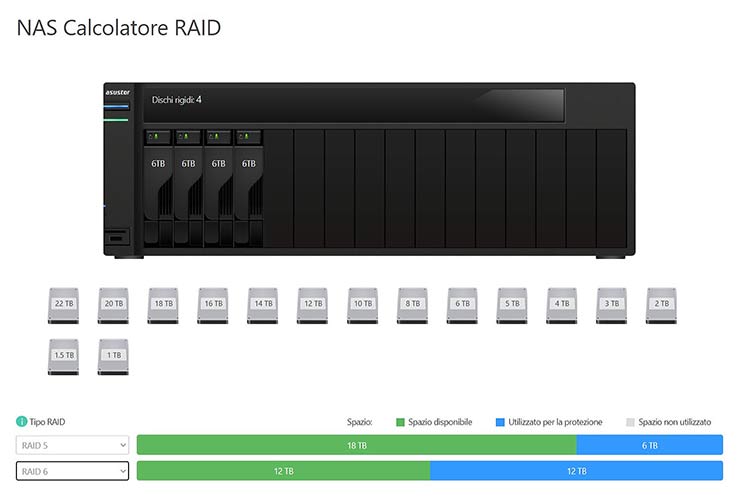Select the 22 TB hard drive icon
Image resolution: width=740 pixels, height=502 pixels.
tap(64, 304)
